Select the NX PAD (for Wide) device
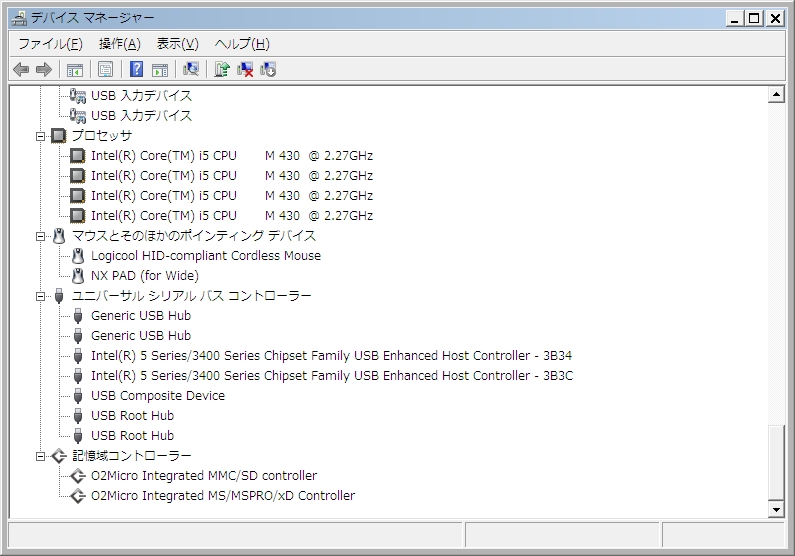The width and height of the screenshot is (795, 556). click(x=144, y=276)
